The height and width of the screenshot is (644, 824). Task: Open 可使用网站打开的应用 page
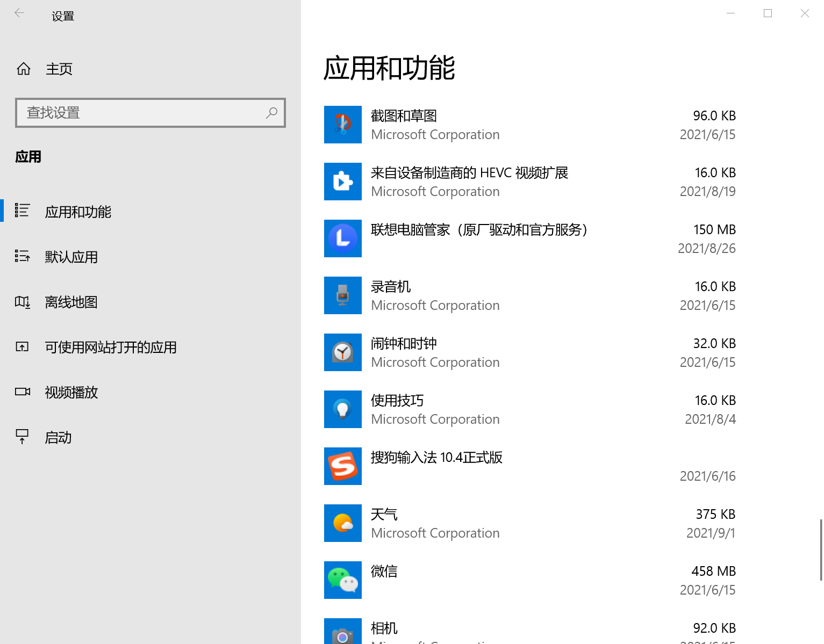[x=110, y=348]
